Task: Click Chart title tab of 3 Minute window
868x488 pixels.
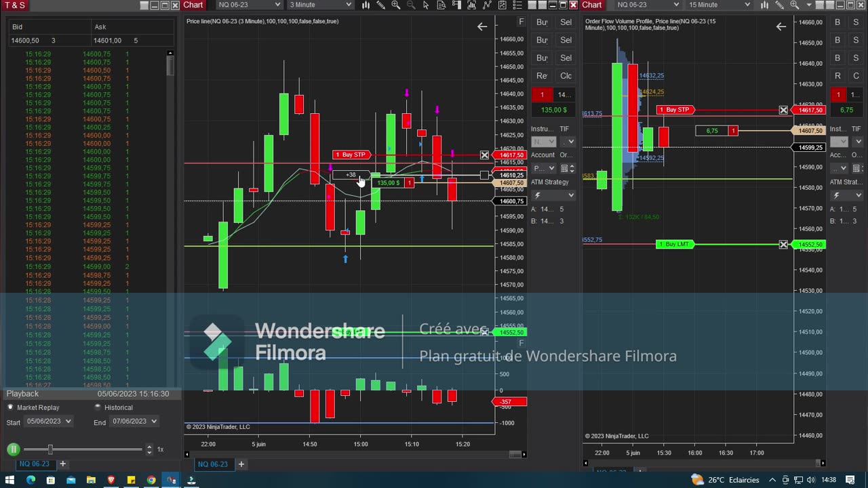Action: pyautogui.click(x=193, y=5)
